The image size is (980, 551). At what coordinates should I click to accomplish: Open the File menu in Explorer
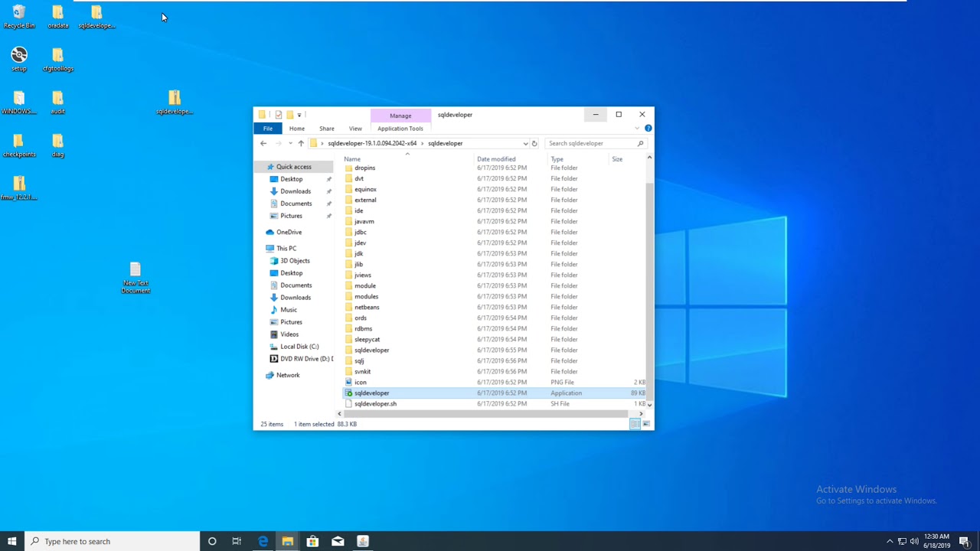pos(268,129)
